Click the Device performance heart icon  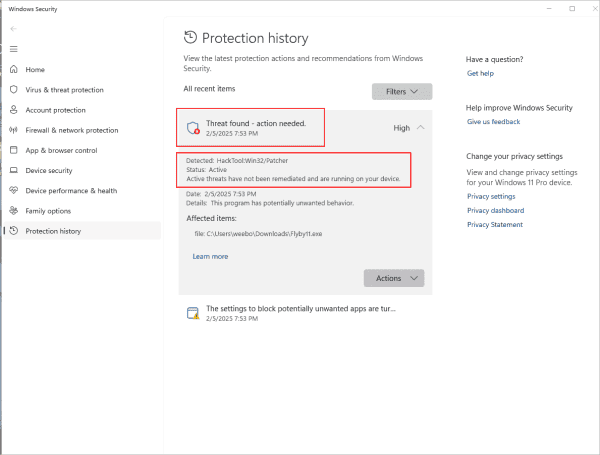click(x=14, y=190)
